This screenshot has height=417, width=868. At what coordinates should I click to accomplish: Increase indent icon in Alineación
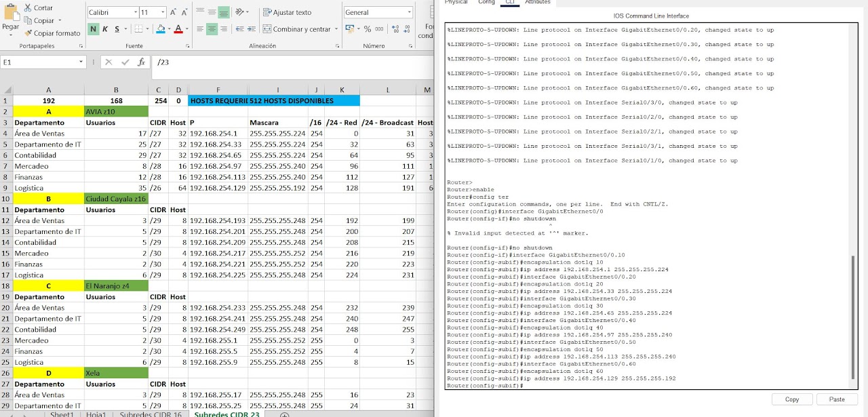[x=252, y=29]
